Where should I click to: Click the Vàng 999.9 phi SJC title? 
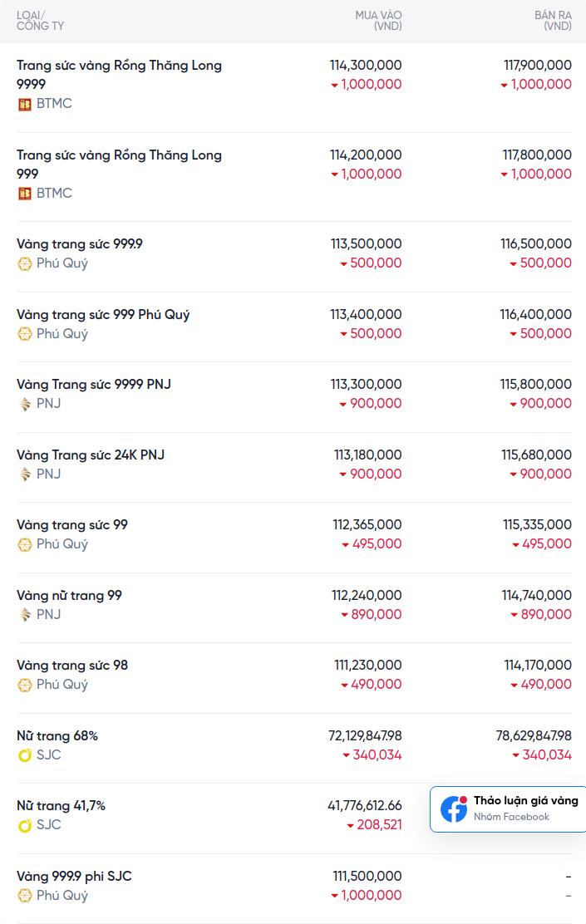click(x=74, y=877)
